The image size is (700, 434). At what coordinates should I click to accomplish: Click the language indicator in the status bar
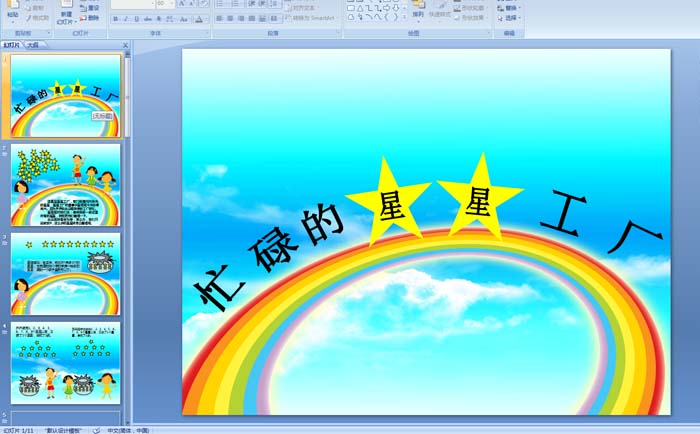click(x=128, y=430)
